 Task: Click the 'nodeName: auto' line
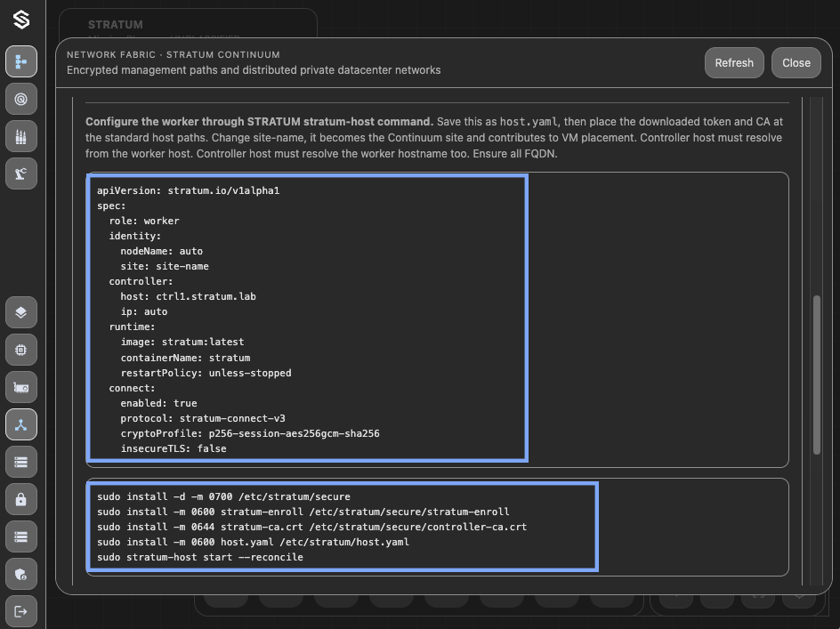(162, 251)
